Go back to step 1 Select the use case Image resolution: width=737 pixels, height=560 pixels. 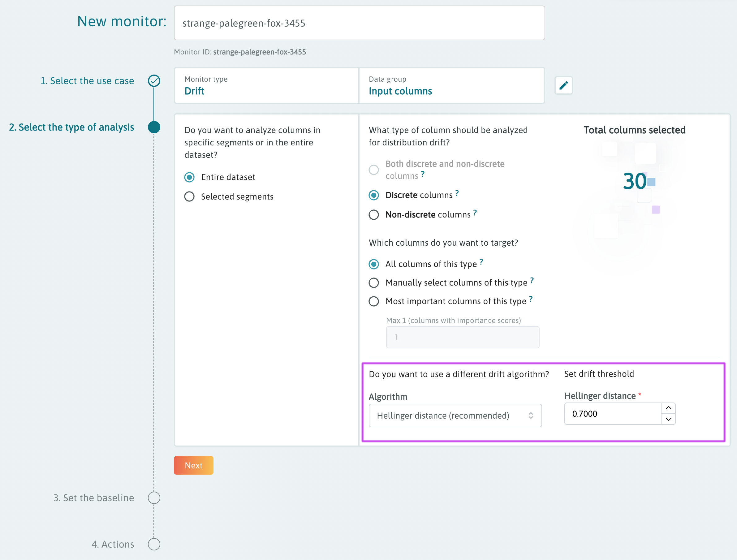click(87, 81)
